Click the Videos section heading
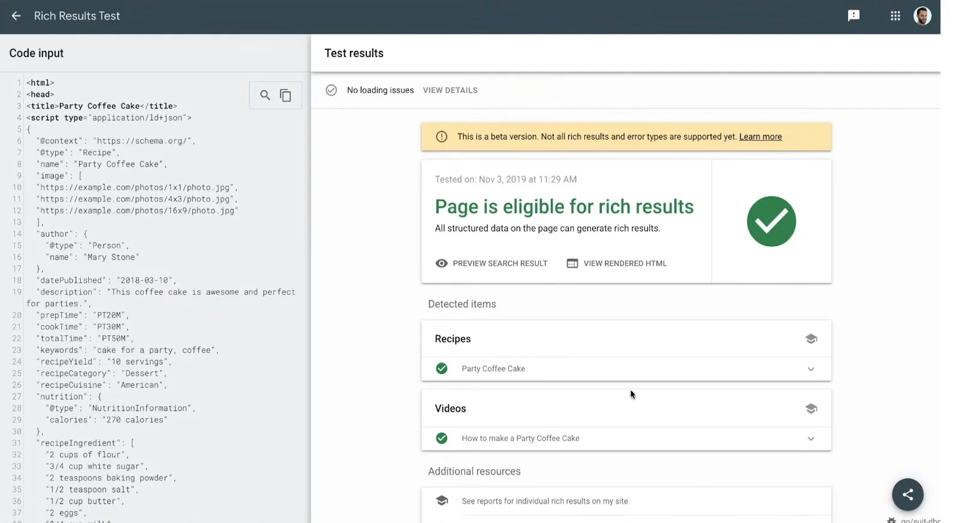 (x=450, y=409)
